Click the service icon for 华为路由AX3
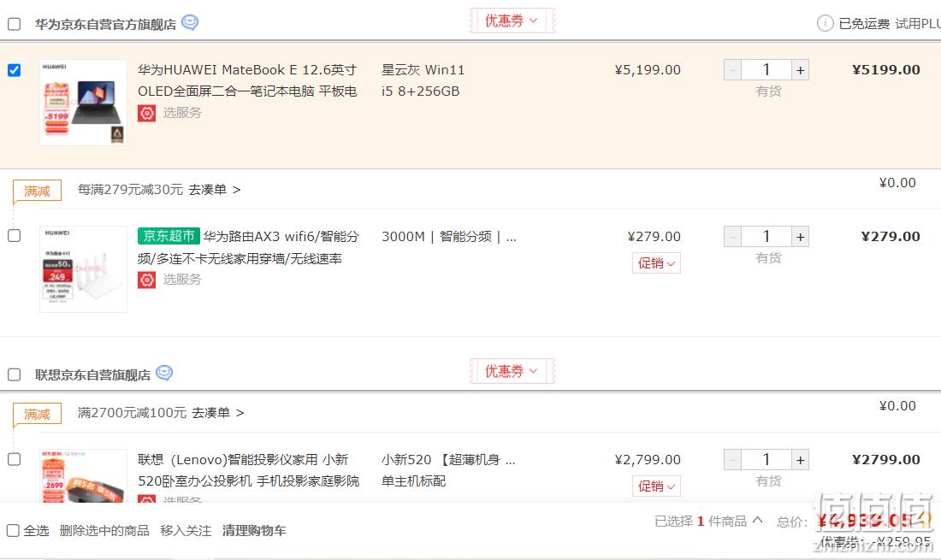Screen dimensions: 941x560 (x=146, y=280)
